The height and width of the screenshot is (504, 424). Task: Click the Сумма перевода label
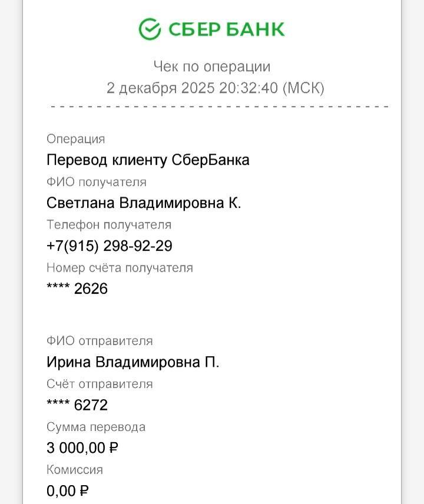[96, 427]
